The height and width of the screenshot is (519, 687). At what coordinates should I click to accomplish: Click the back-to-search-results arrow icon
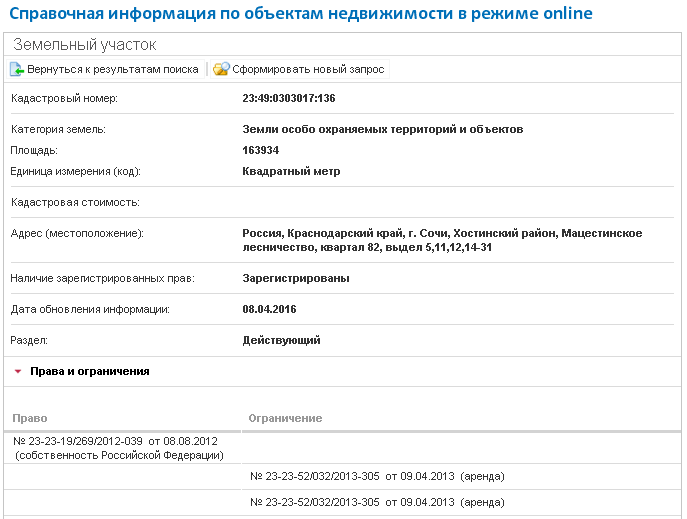tap(17, 69)
